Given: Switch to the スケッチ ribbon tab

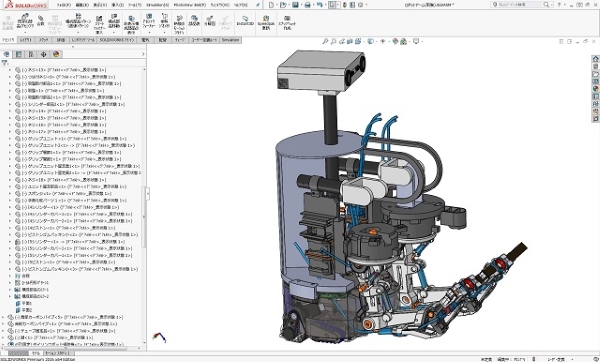Looking at the screenshot, I should [44, 40].
